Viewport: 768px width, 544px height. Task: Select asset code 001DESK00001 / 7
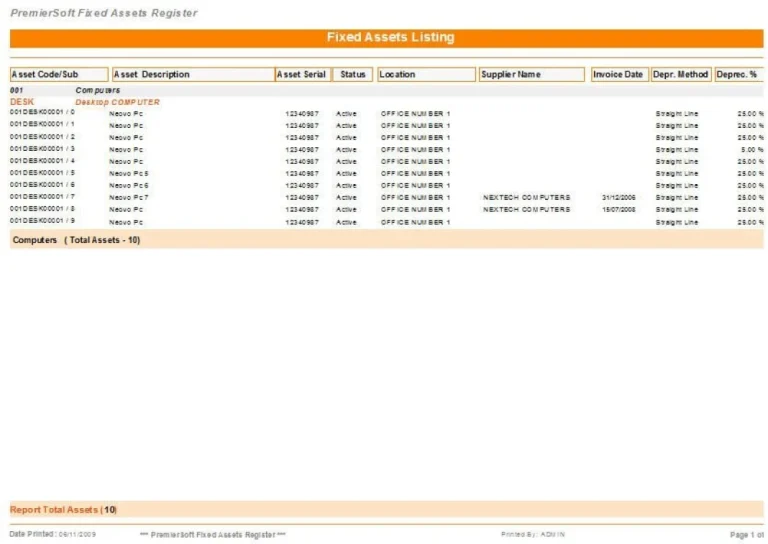pos(42,196)
